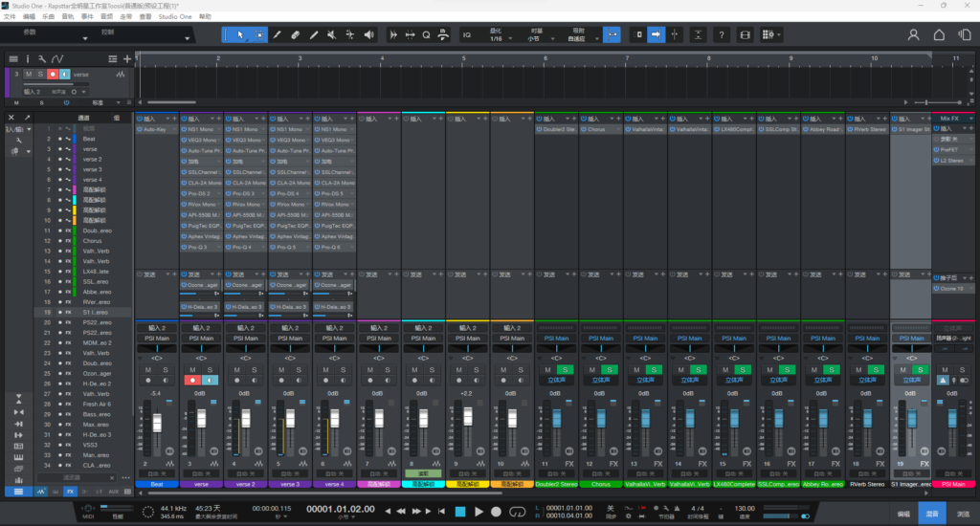This screenshot has width=980, height=526.
Task: Click the Stop button in transport
Action: point(460,513)
